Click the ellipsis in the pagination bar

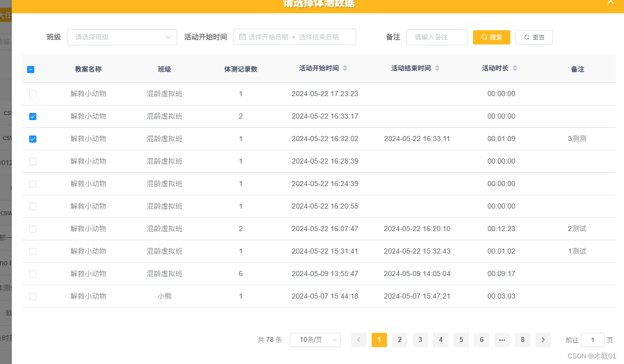point(502,339)
